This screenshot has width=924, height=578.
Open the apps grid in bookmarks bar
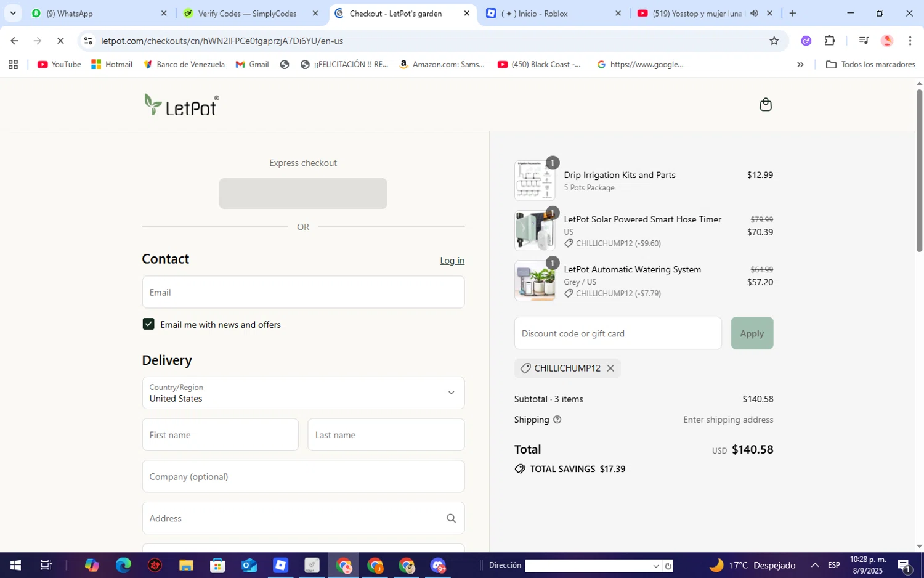pyautogui.click(x=13, y=64)
